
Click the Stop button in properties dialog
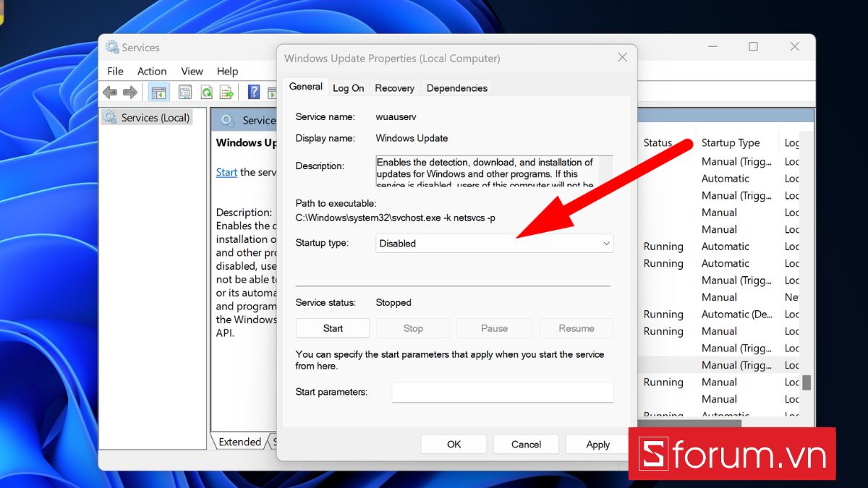click(x=413, y=328)
